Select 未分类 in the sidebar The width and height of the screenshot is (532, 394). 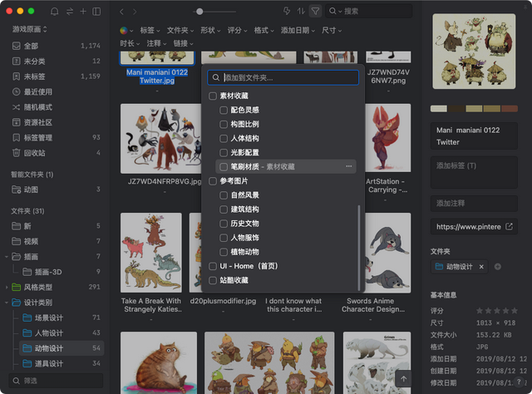56,61
